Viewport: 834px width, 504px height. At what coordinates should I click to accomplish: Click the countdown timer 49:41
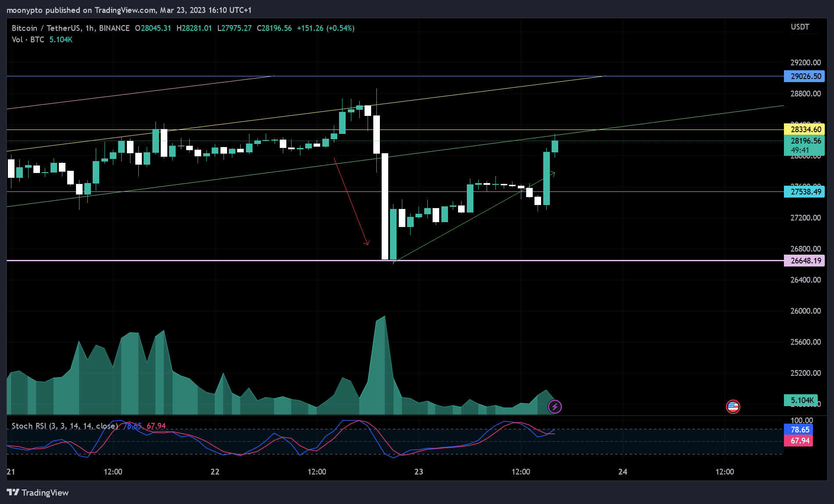coord(800,150)
